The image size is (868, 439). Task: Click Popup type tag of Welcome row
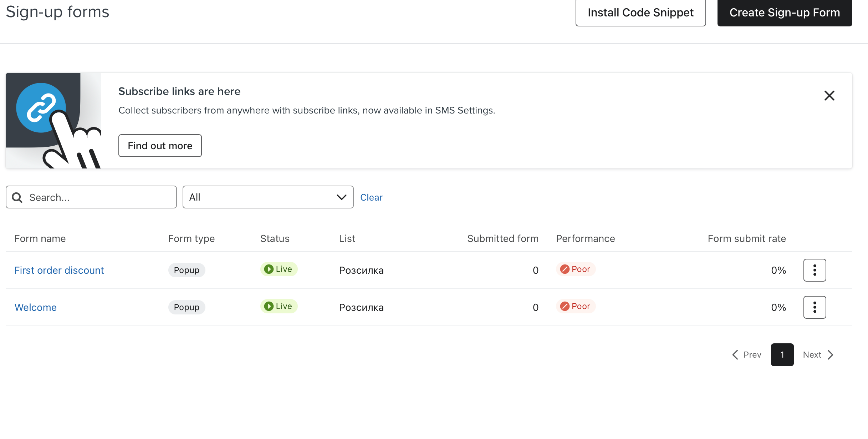point(187,307)
